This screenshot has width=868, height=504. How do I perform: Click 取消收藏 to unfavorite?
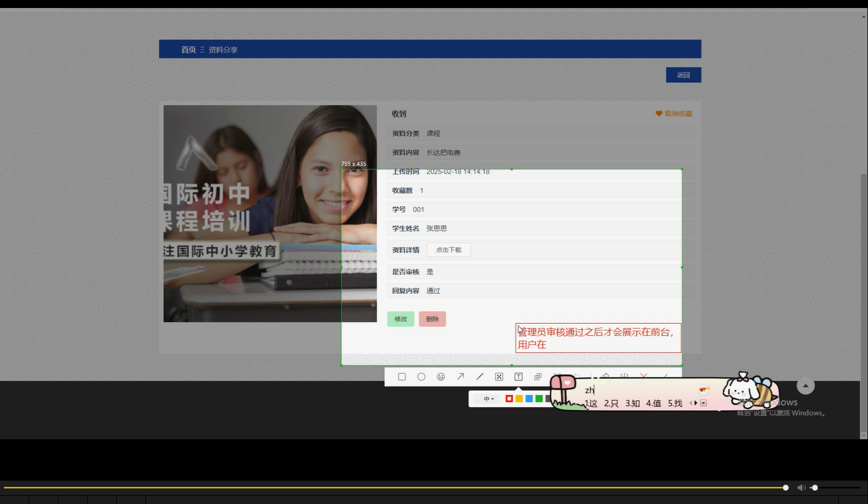(678, 114)
